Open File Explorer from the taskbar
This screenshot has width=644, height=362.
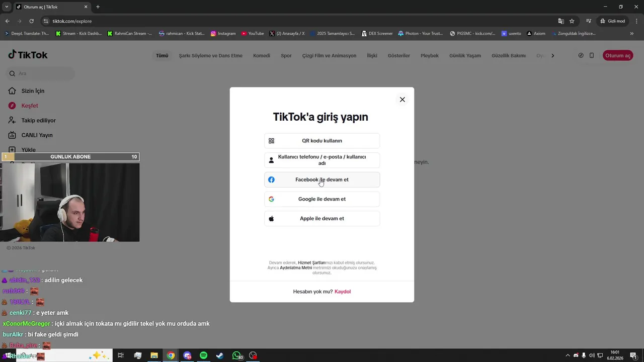[x=154, y=355]
